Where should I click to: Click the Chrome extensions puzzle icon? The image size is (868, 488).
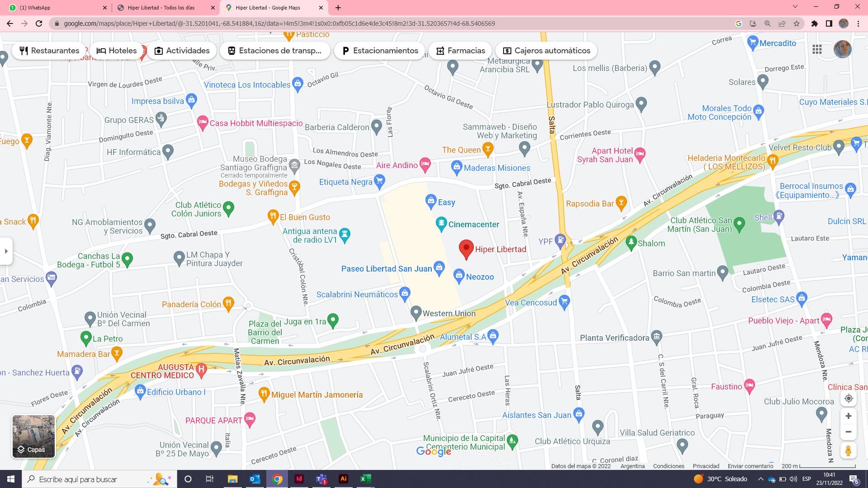(x=815, y=23)
